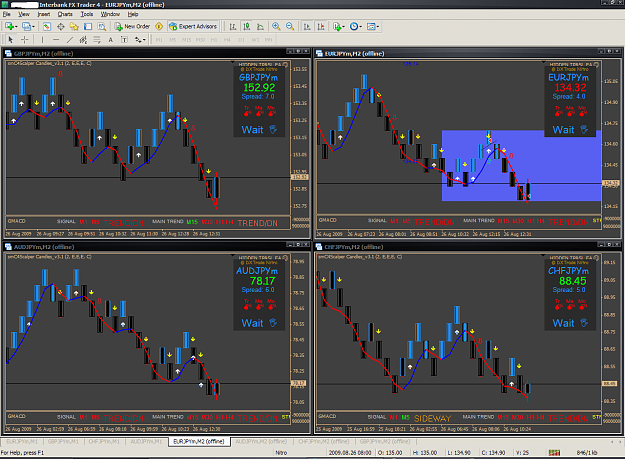Switch to AUDJPYm,M2 (offline) tab
This screenshot has height=459, width=625.
click(261, 441)
